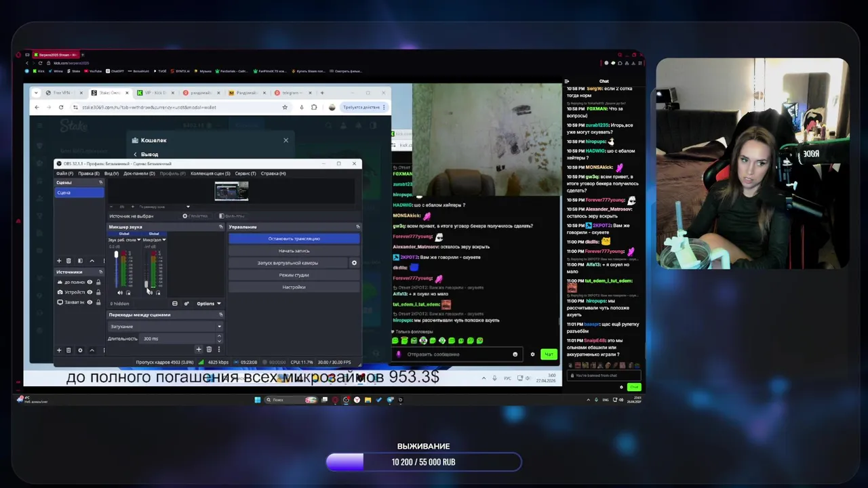Add a scene transition with plus icon
This screenshot has width=868, height=488.
(x=199, y=349)
